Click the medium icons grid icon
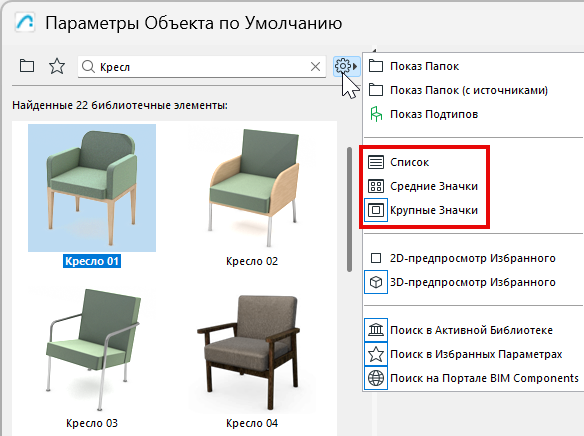Image resolution: width=584 pixels, height=436 pixels. (376, 186)
